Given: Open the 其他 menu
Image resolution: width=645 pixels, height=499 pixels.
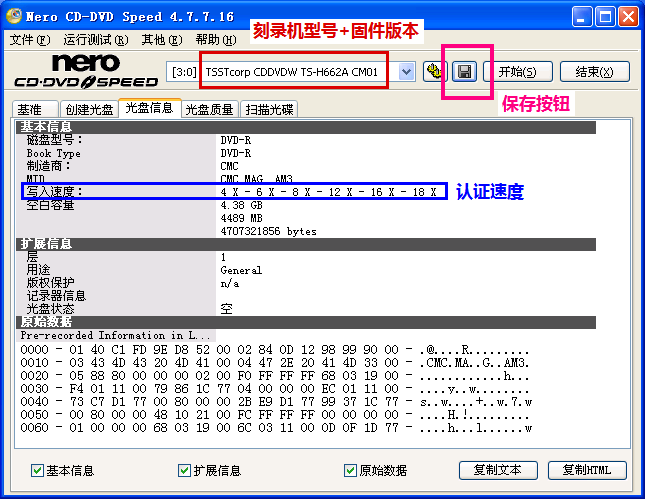Looking at the screenshot, I should 159,40.
